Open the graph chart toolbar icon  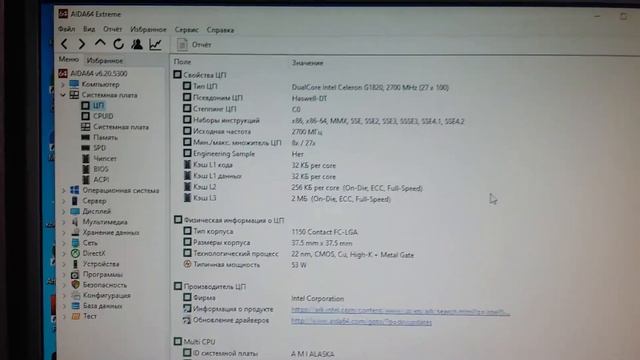click(x=155, y=44)
